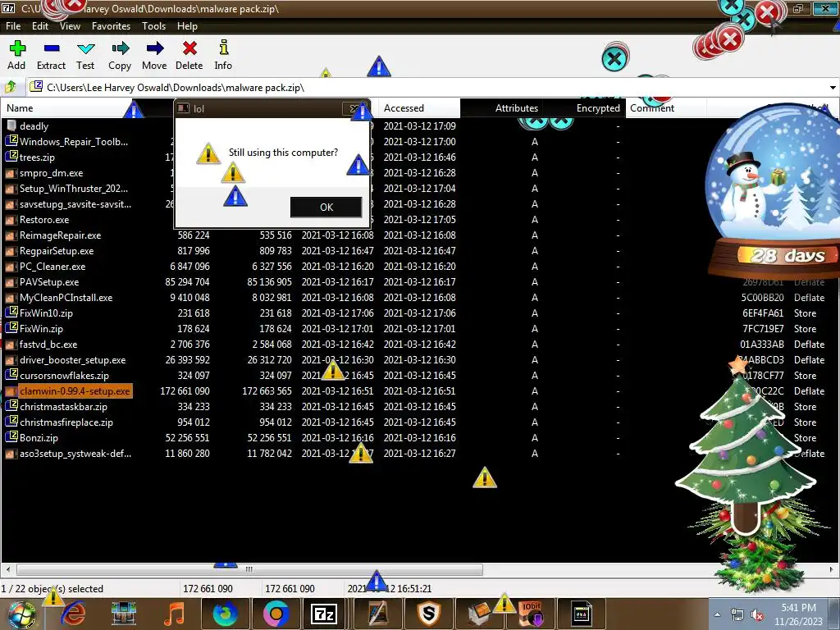Click the Extract toolbar icon
This screenshot has height=630, width=840.
pos(51,55)
